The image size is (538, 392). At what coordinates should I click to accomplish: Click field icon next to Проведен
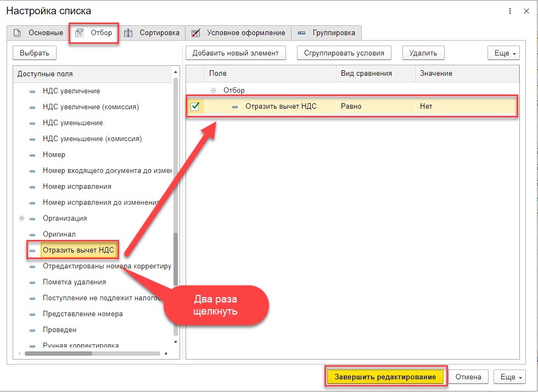(32, 330)
